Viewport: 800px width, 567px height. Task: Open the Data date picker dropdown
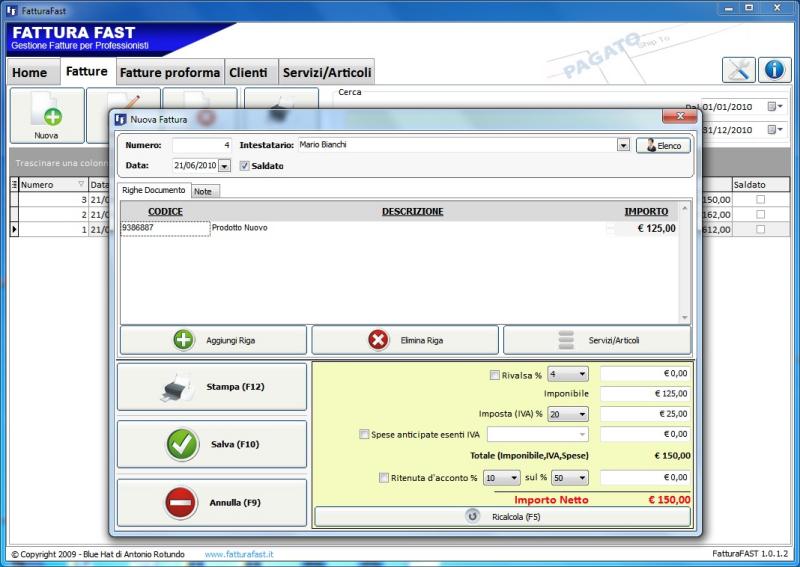coord(224,166)
